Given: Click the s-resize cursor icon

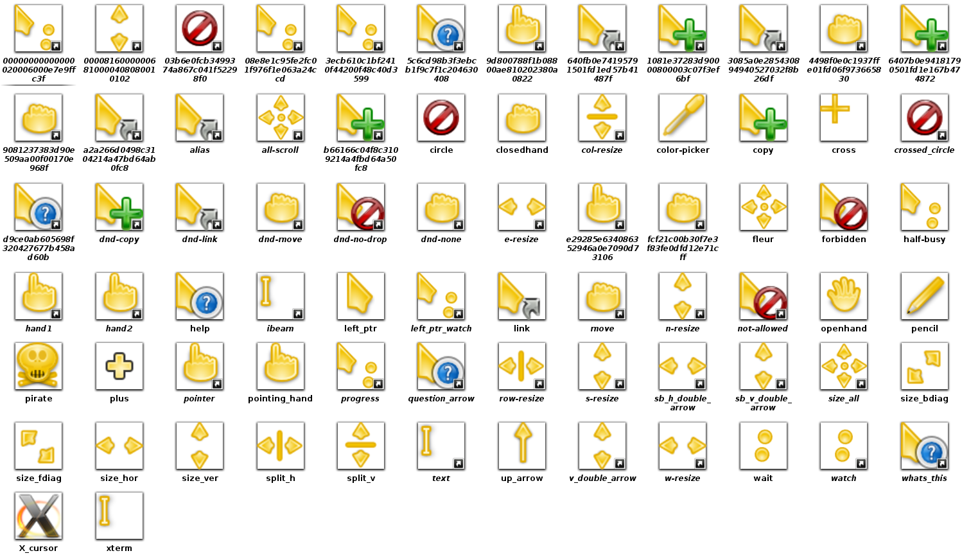Looking at the screenshot, I should (x=602, y=366).
